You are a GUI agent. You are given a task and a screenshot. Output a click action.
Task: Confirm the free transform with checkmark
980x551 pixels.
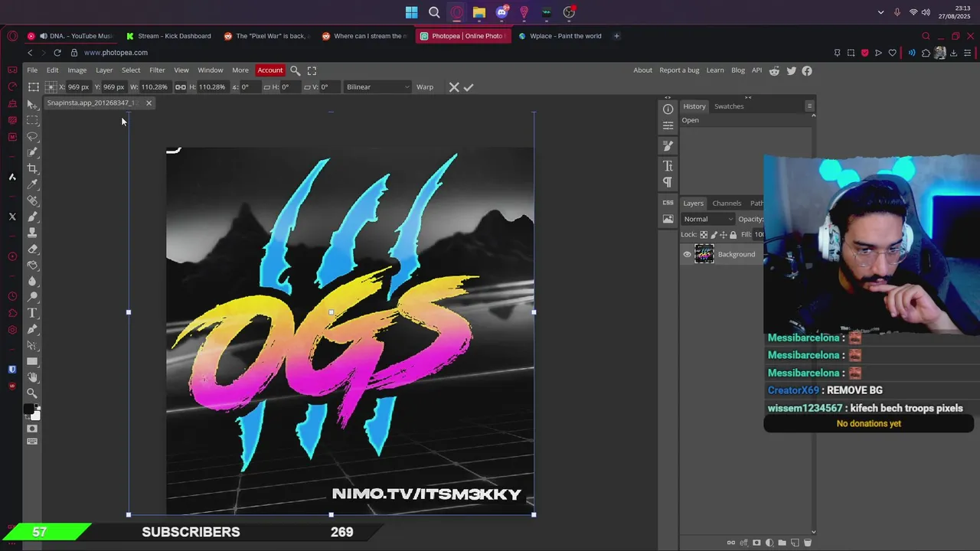point(469,87)
